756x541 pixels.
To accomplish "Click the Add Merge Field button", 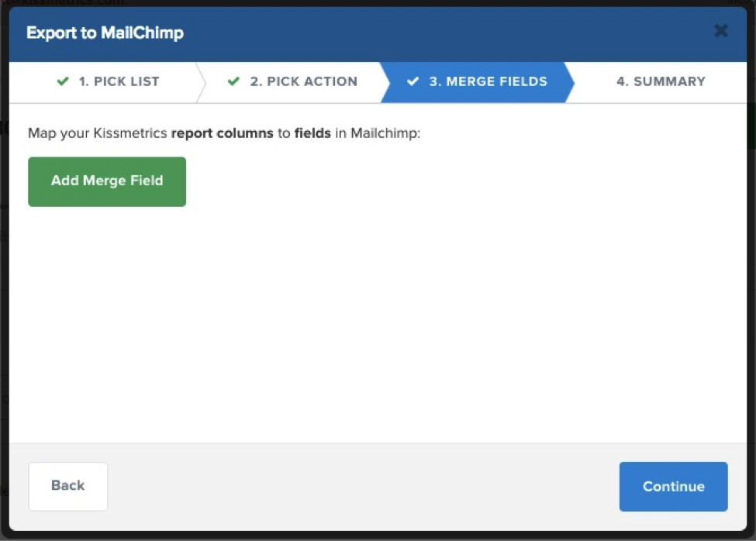I will (x=107, y=181).
